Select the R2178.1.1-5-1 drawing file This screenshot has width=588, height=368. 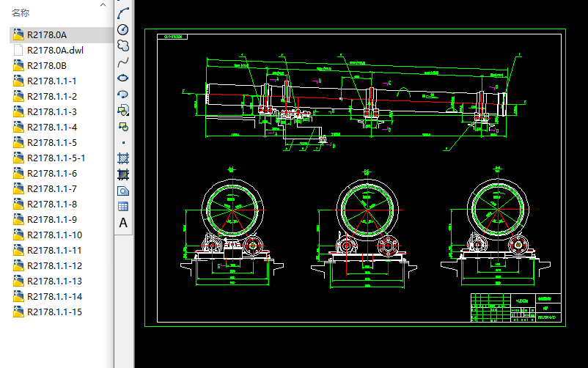56,158
